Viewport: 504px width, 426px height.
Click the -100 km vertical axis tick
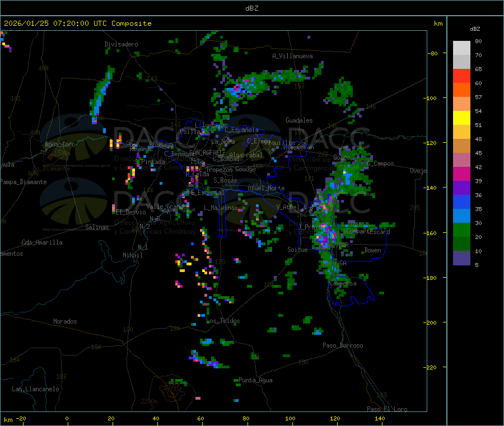[430, 98]
